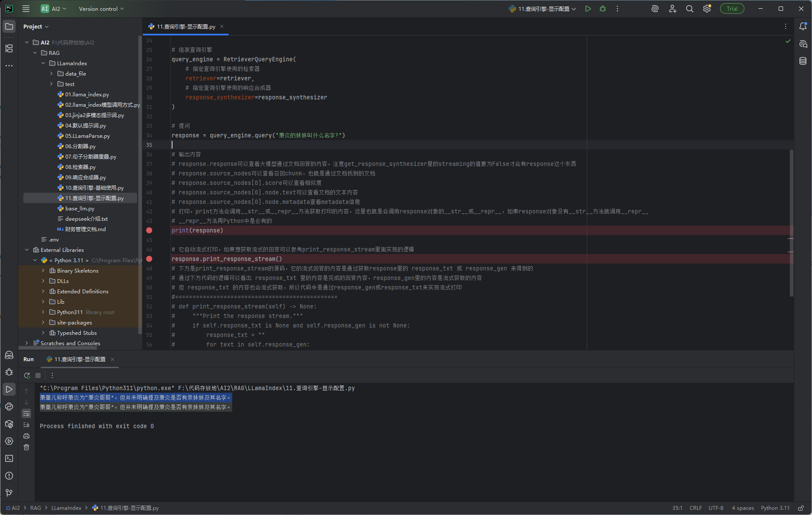Image resolution: width=812 pixels, height=515 pixels.
Task: Clear all run console output
Action: click(26, 447)
